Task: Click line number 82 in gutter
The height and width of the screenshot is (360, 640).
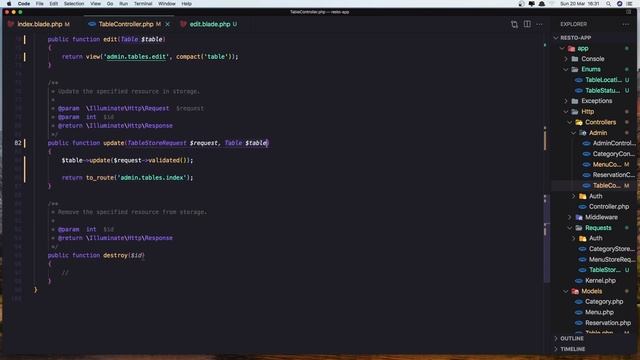Action: tap(18, 143)
